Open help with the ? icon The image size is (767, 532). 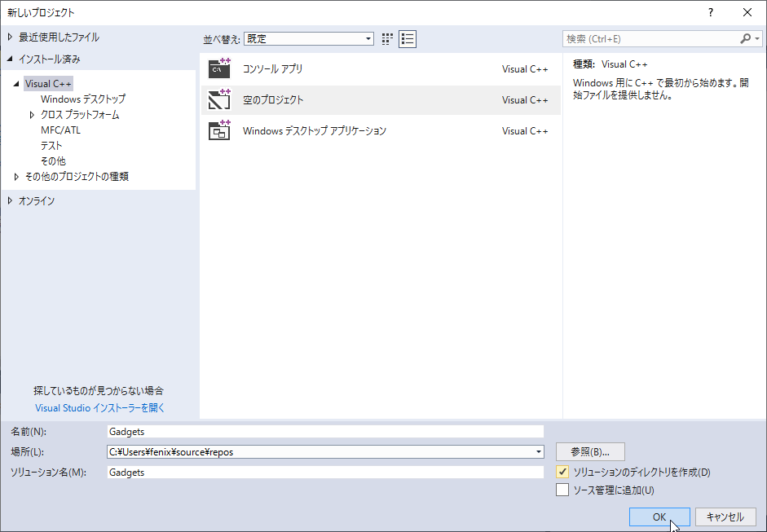[710, 12]
